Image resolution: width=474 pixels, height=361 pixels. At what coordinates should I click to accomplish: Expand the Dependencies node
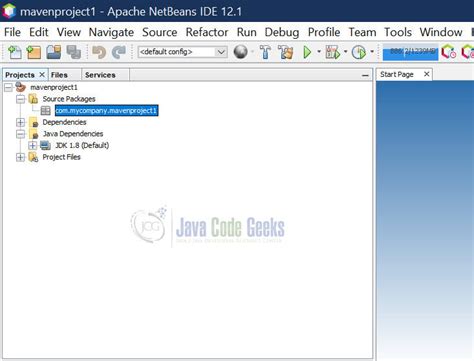(20, 122)
